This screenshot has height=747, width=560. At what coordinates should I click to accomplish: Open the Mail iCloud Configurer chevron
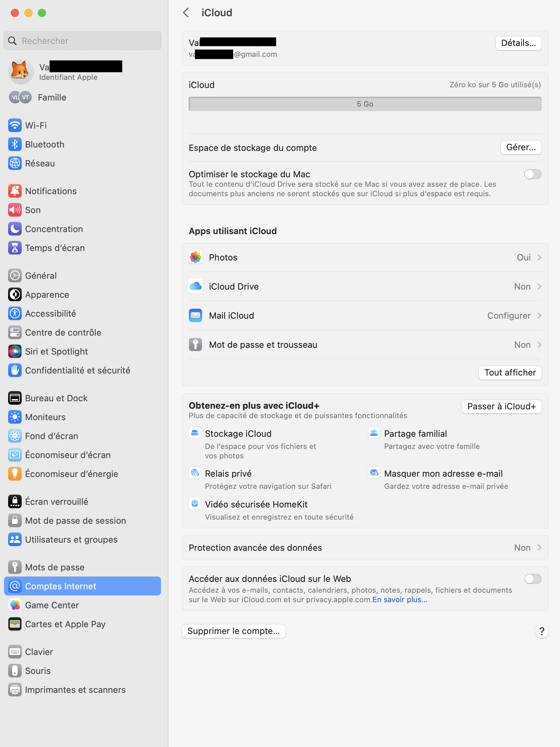pos(539,316)
